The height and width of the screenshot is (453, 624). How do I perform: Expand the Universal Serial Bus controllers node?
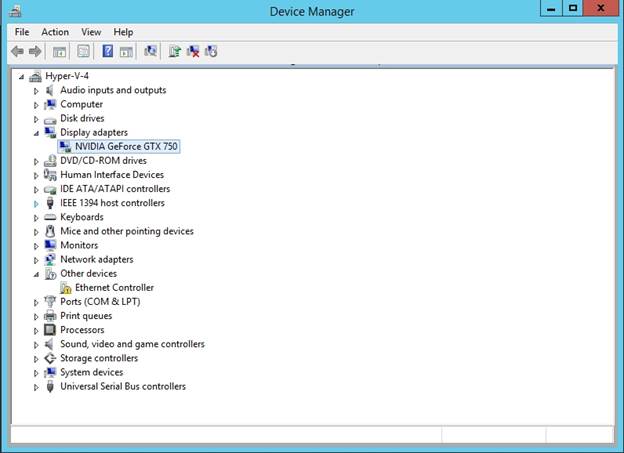pos(37,386)
